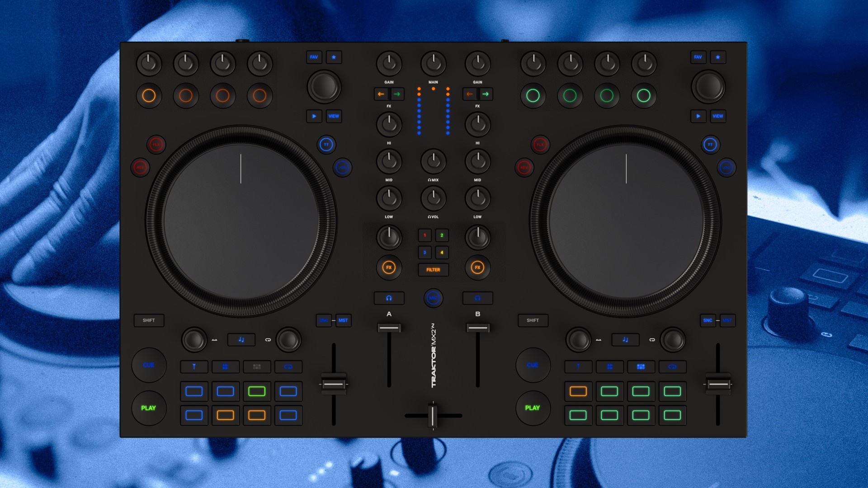Select mixer FX preset button 1
Viewport: 868px width, 488px height.
[x=425, y=235]
